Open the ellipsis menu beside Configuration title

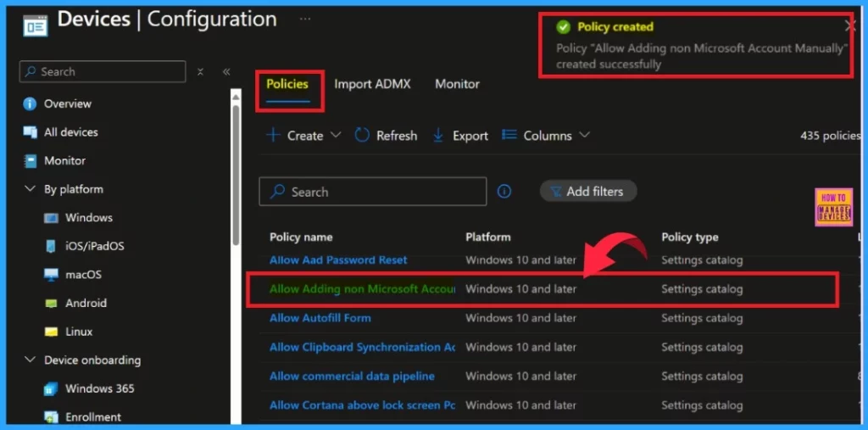(x=305, y=19)
